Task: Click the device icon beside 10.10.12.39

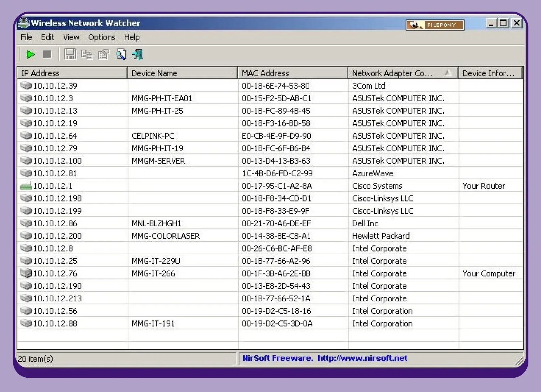Action: coord(26,85)
